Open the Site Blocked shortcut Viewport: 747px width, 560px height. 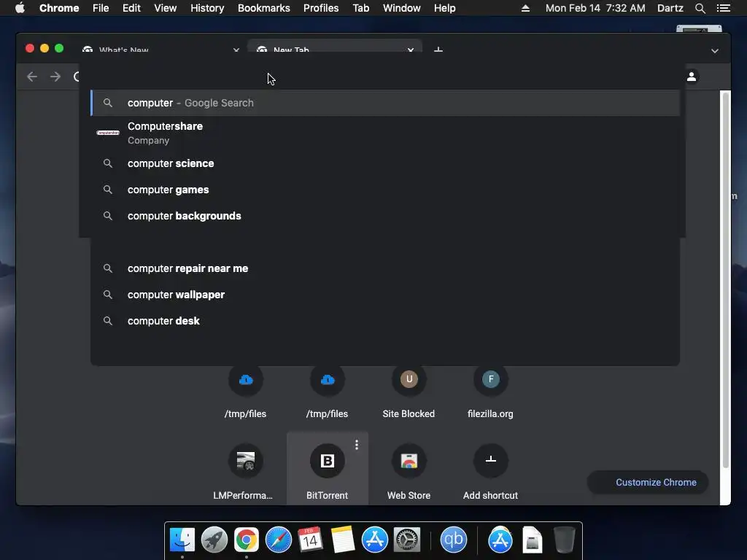[409, 393]
